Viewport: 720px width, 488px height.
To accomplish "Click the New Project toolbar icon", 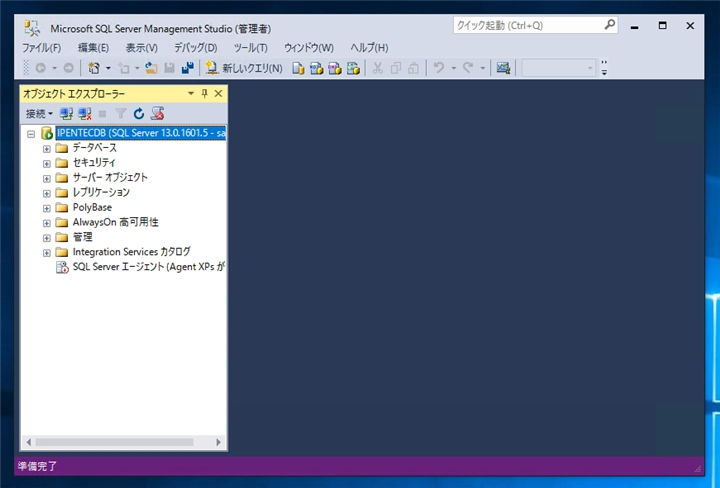I will coord(94,68).
